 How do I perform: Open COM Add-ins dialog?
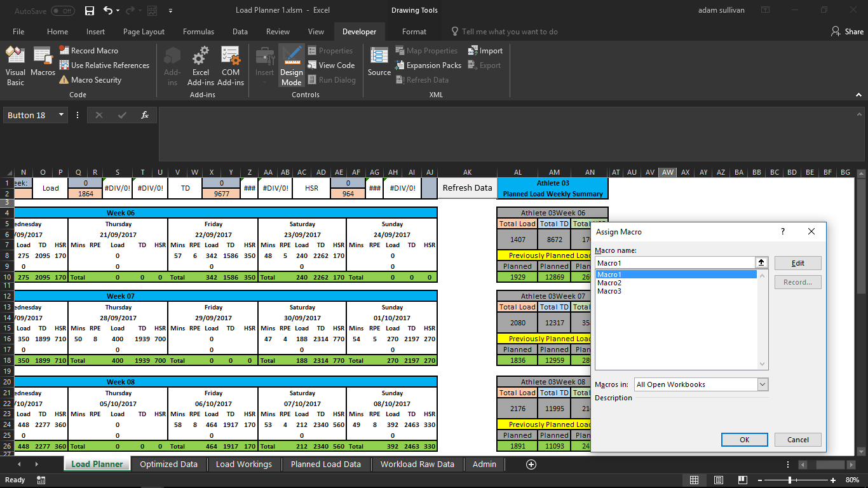[231, 66]
